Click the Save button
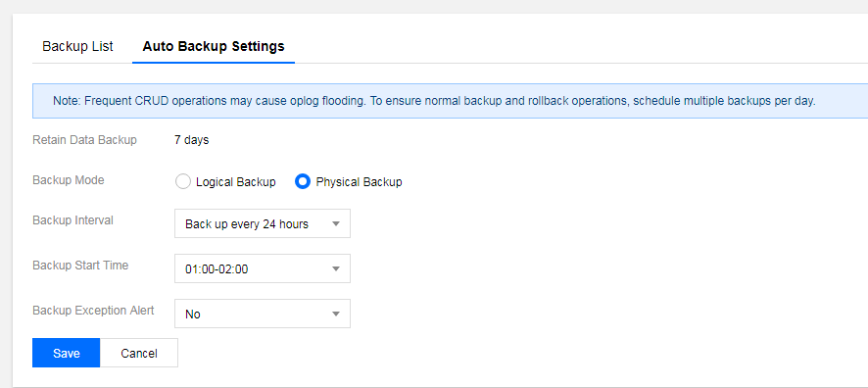 (66, 353)
